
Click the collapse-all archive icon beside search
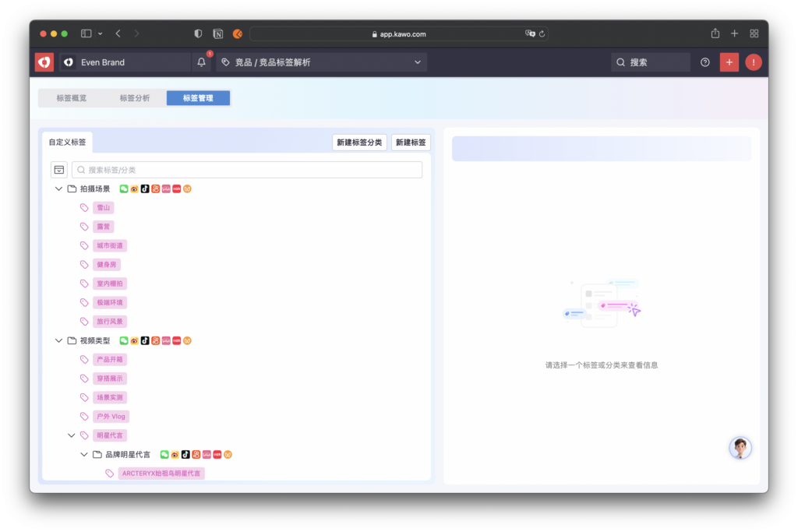(x=59, y=170)
